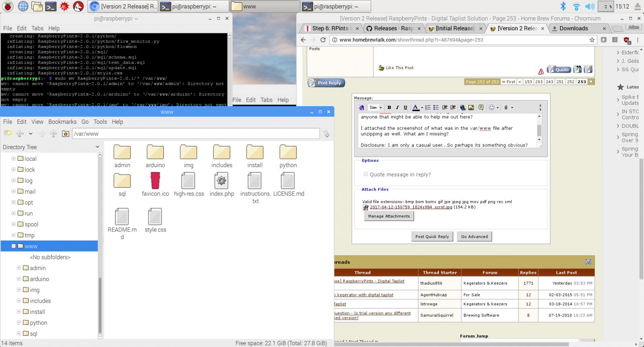Viewport: 644px width, 347px height.
Task: Expand the arduino folder in tree
Action: [x=19, y=279]
